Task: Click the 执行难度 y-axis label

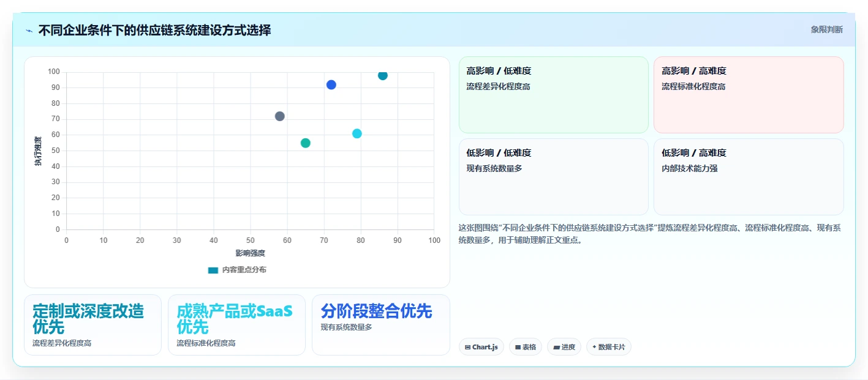Action: 39,151
